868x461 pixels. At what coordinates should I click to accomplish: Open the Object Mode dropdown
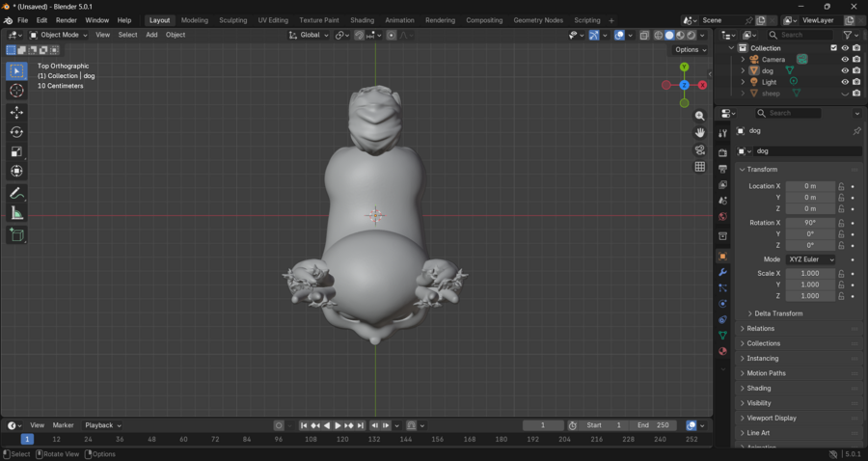pyautogui.click(x=58, y=35)
